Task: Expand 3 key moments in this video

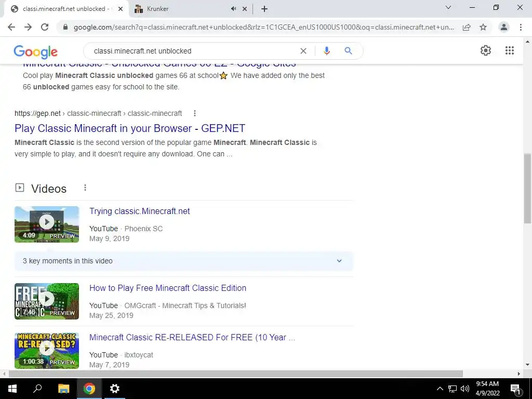Action: pyautogui.click(x=184, y=261)
